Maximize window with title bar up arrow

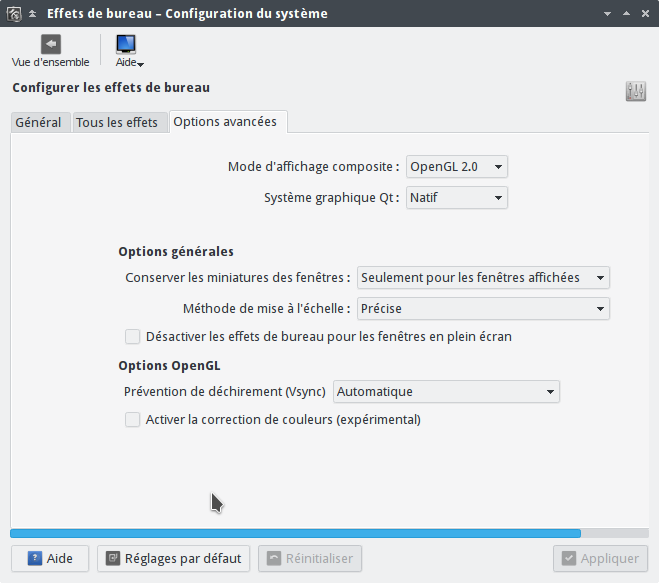click(x=626, y=14)
